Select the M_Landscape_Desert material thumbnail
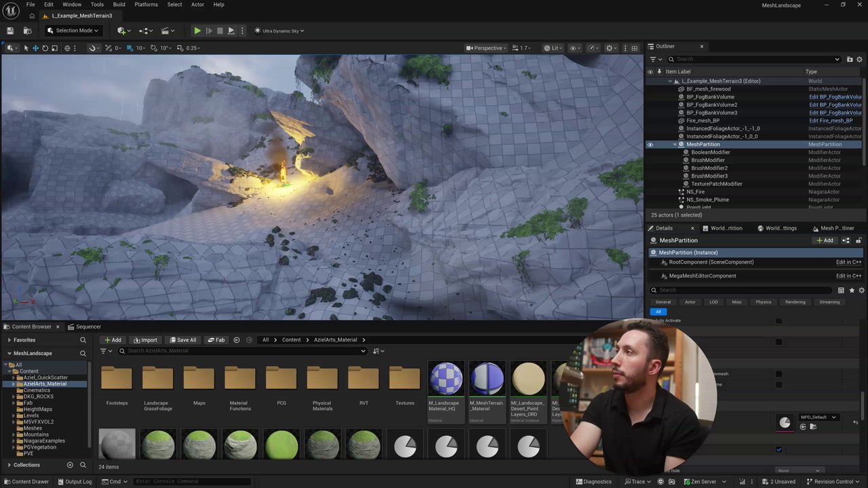Viewport: 868px width, 488px height. [x=528, y=378]
